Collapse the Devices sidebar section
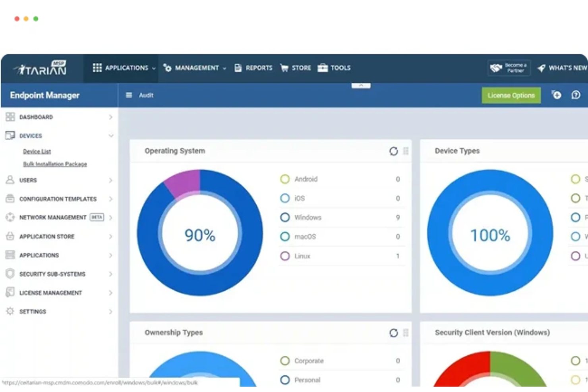Viewport: 588px width, 392px height. click(110, 135)
